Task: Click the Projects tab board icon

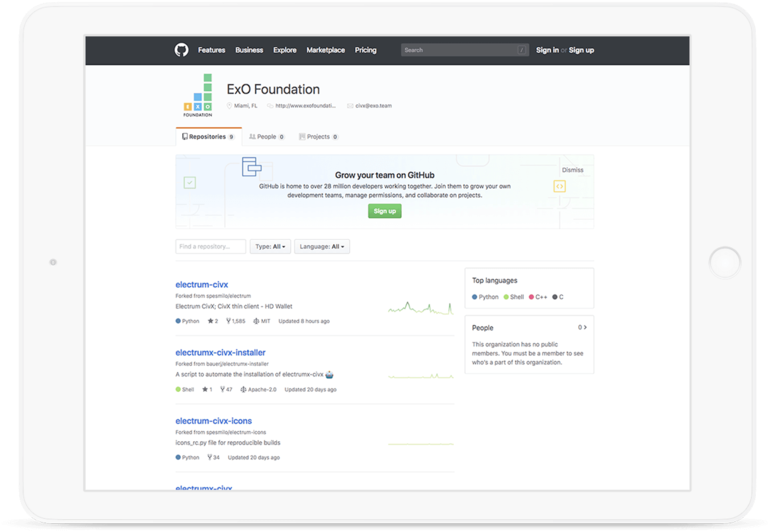Action: (302, 137)
